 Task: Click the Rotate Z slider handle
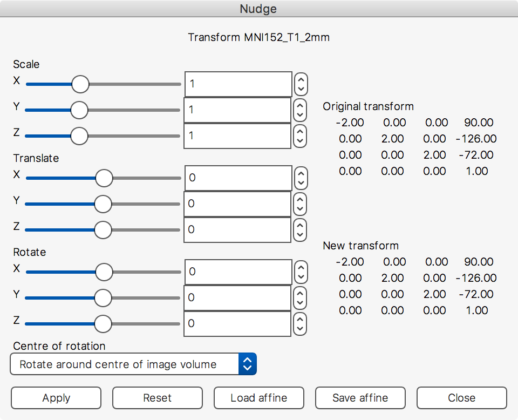[103, 324]
